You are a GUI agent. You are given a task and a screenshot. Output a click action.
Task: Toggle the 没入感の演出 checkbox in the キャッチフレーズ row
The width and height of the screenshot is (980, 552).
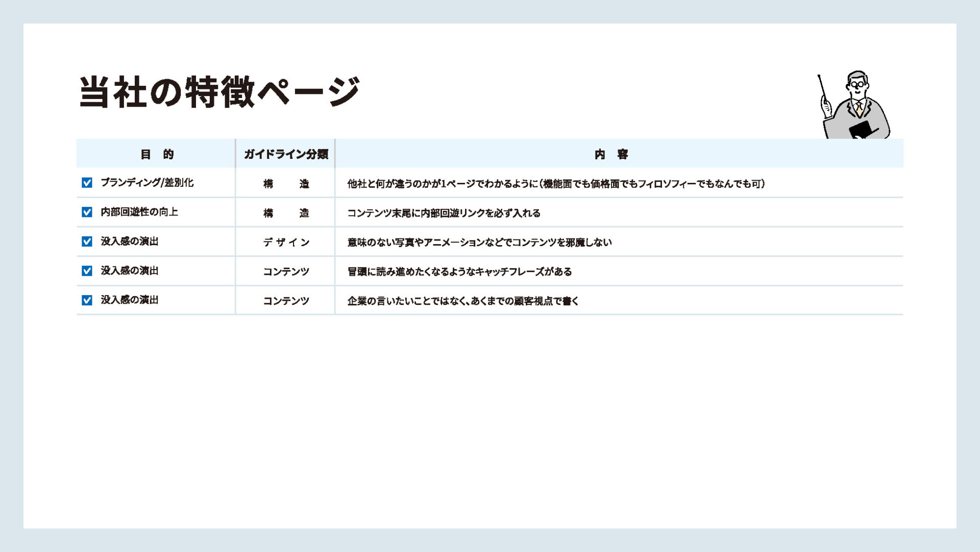(x=87, y=271)
